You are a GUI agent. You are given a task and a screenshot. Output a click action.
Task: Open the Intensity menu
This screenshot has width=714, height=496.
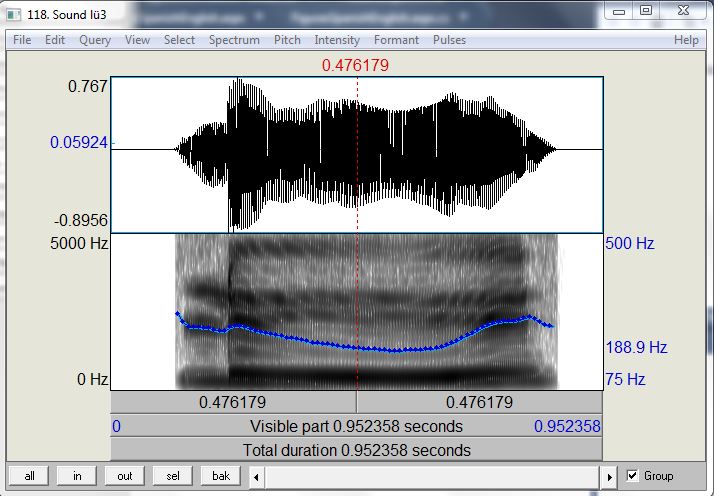point(337,40)
